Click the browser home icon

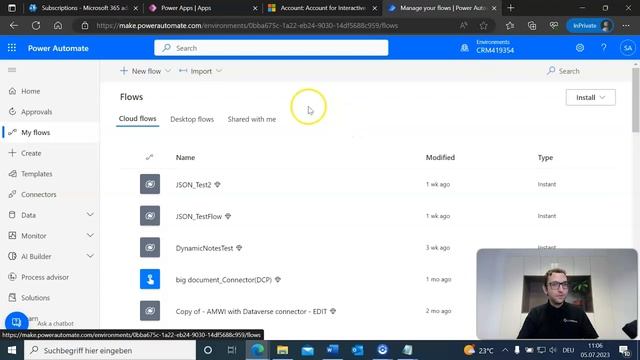click(x=58, y=26)
